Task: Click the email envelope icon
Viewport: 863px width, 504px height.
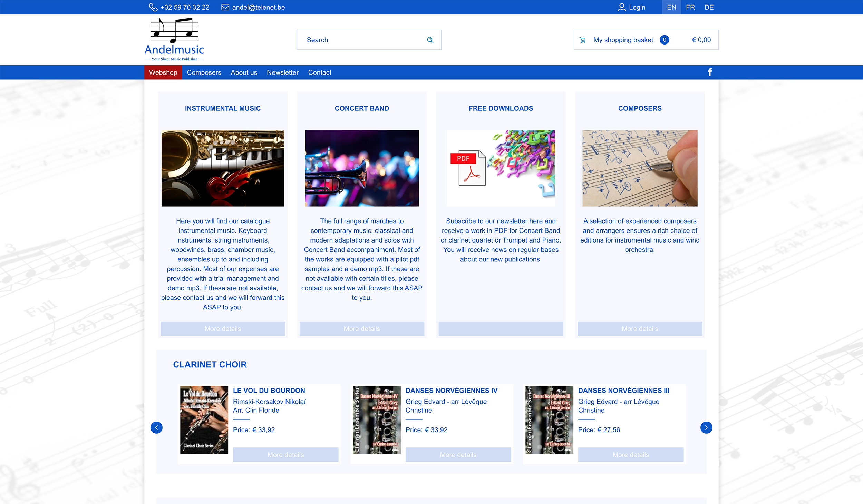Action: point(225,7)
